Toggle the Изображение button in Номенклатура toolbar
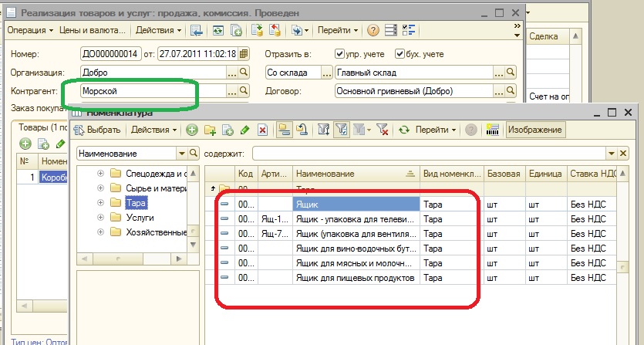 pyautogui.click(x=534, y=130)
